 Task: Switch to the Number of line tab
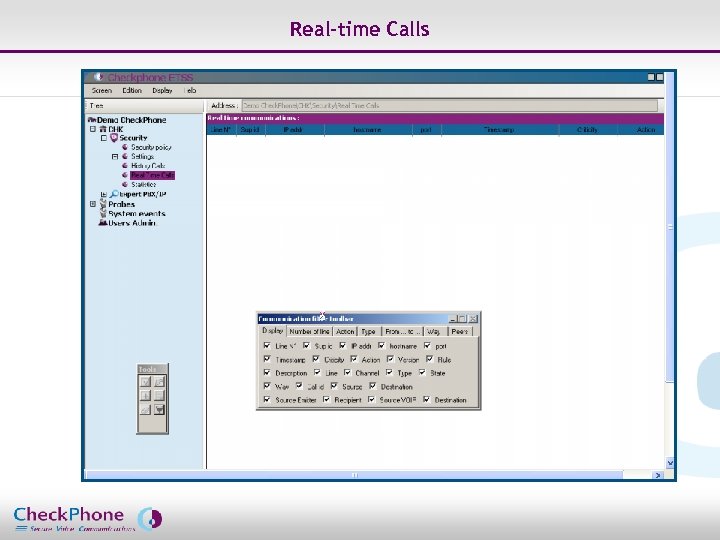click(x=309, y=331)
